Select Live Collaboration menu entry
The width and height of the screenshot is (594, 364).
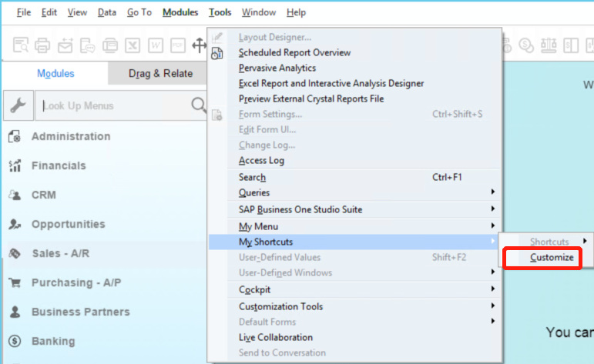pyautogui.click(x=275, y=337)
